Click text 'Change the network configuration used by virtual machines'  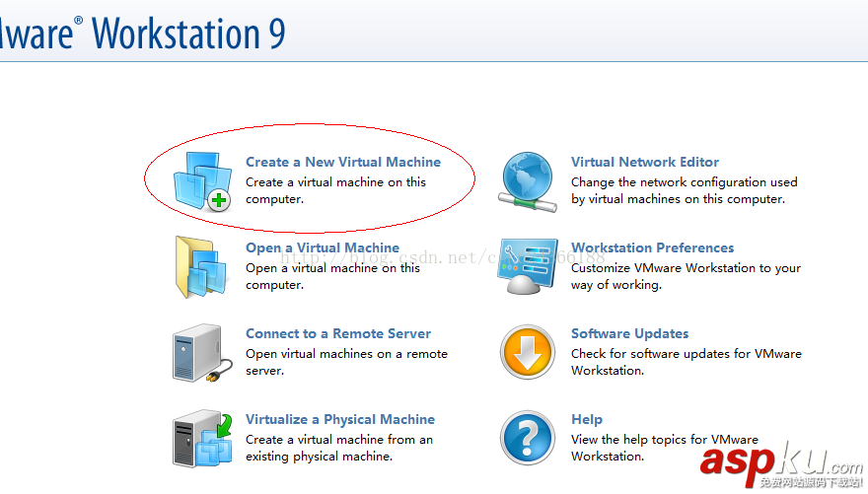coord(685,190)
